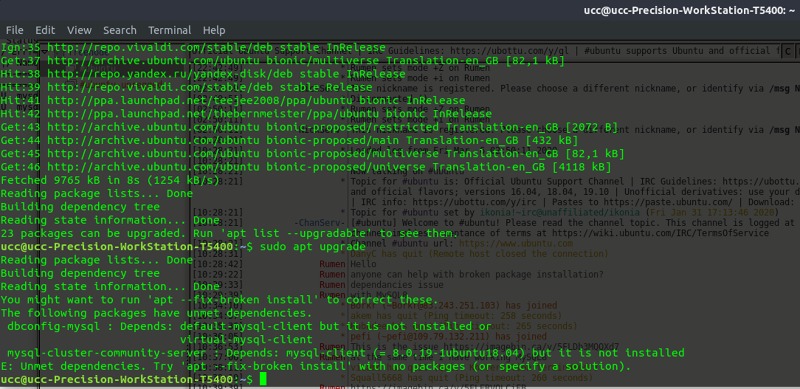Open the Edit menu
The height and width of the screenshot is (389, 800).
click(x=45, y=30)
